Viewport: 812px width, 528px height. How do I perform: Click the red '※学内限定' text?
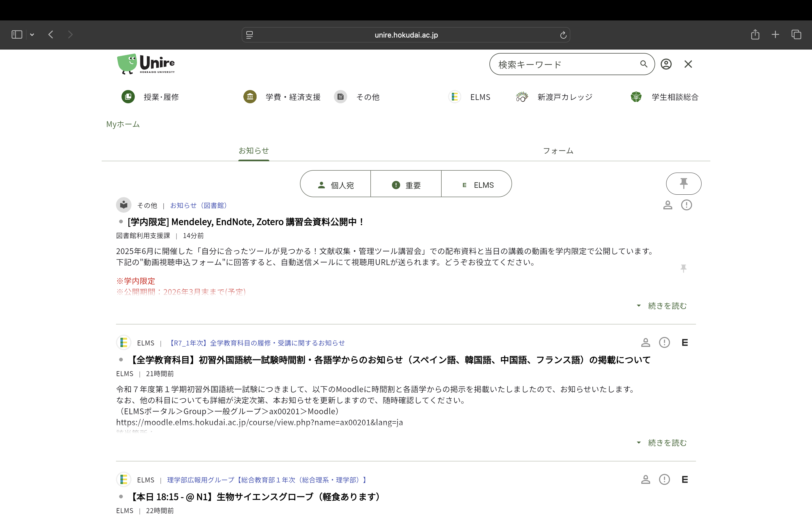point(135,281)
